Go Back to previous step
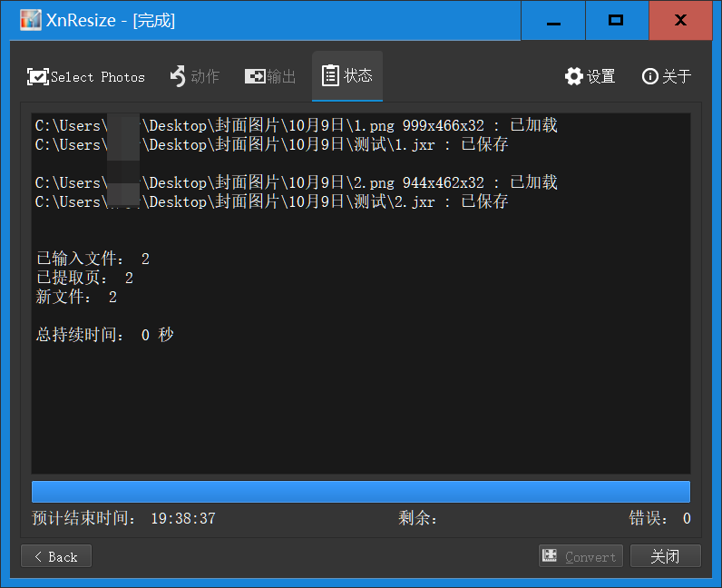This screenshot has width=722, height=588. [56, 556]
